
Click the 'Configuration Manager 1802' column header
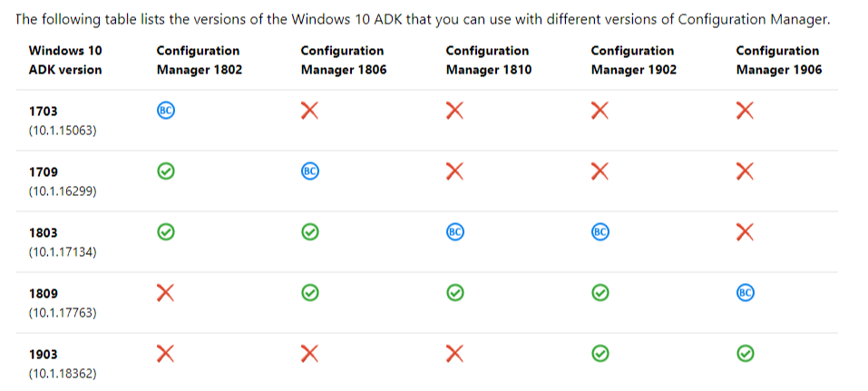coord(199,60)
